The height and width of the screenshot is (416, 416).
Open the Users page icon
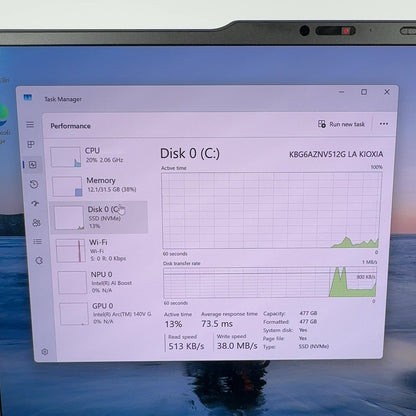(x=37, y=223)
